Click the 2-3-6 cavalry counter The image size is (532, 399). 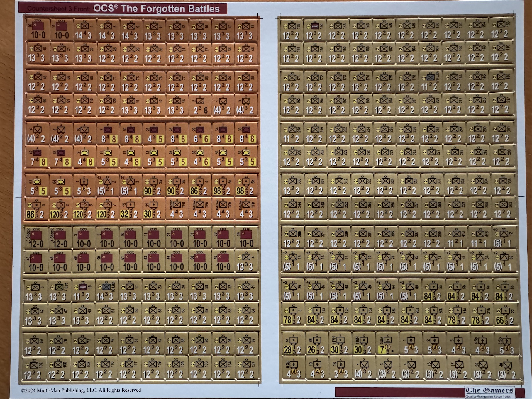coord(201,105)
